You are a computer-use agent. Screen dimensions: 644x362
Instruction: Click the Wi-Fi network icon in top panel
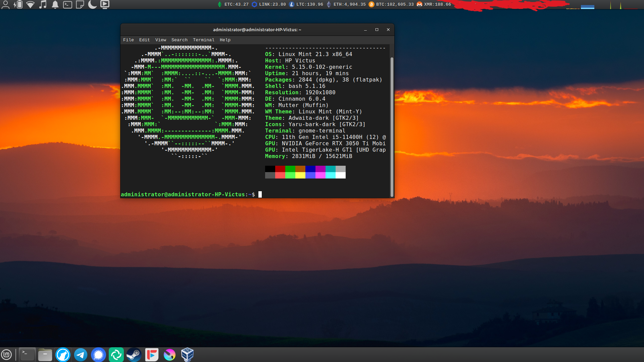(x=30, y=4)
